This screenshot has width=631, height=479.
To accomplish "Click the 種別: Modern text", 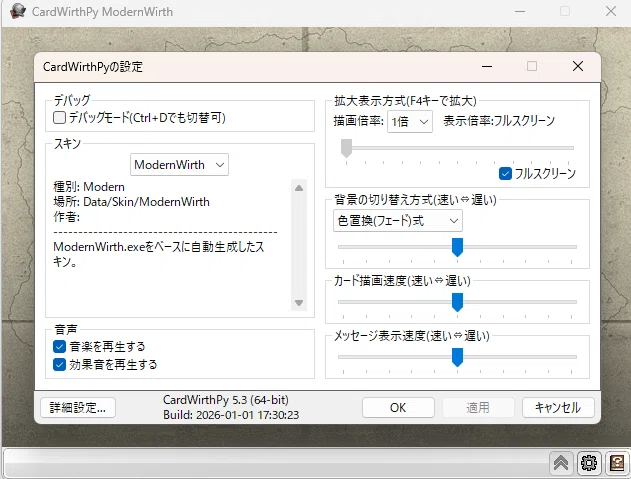I will pos(89,187).
